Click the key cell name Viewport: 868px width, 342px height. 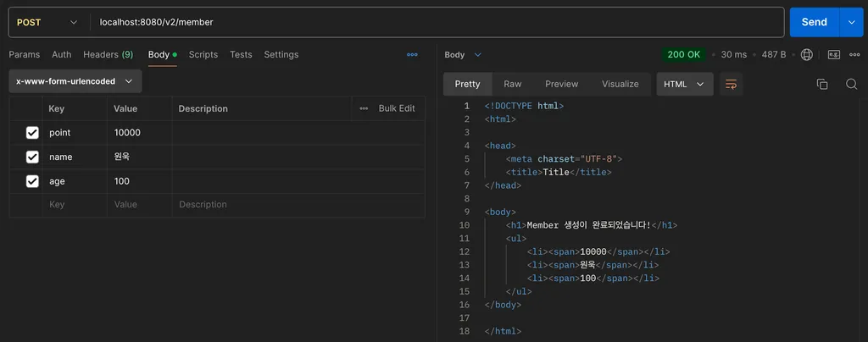tap(75, 157)
